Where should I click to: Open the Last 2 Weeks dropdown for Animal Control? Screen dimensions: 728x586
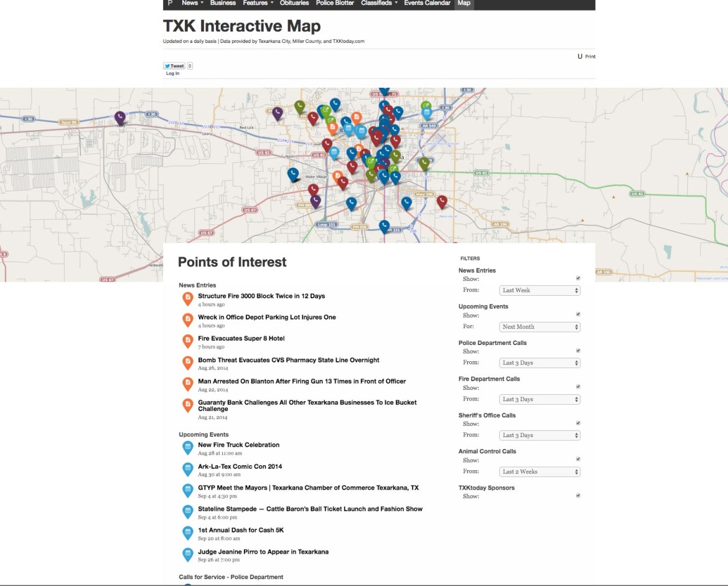[x=539, y=471]
